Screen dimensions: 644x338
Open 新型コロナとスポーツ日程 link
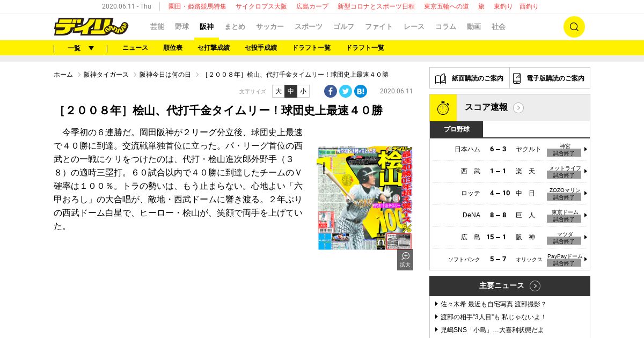(376, 6)
